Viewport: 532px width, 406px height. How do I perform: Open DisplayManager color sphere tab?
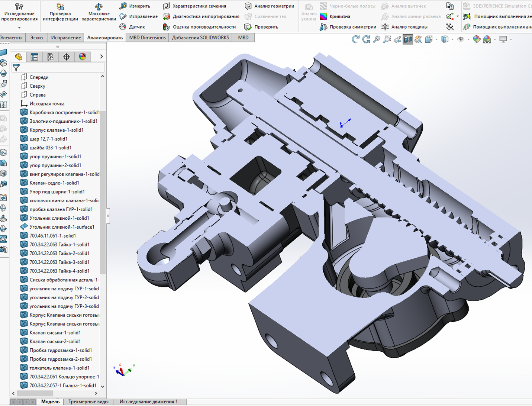(83, 57)
